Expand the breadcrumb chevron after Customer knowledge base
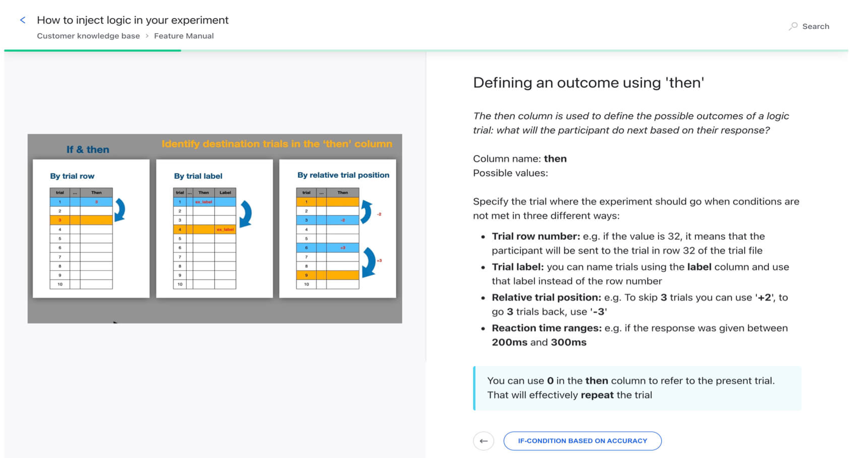Image resolution: width=868 pixels, height=458 pixels. tap(147, 36)
